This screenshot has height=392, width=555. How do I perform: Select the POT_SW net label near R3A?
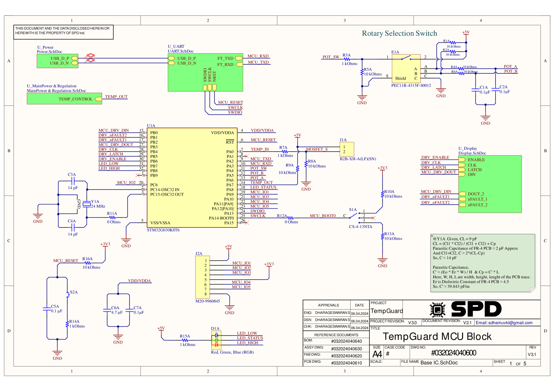click(x=331, y=57)
